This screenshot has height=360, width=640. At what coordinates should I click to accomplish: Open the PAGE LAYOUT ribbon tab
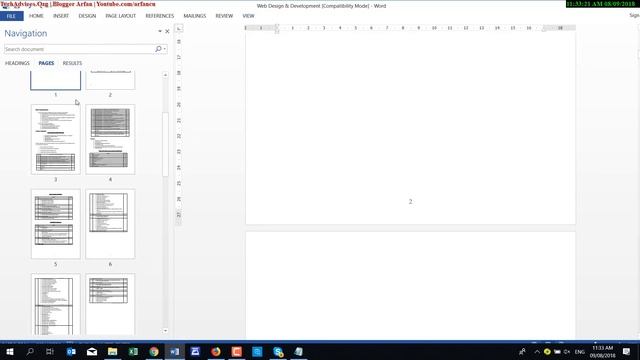120,16
